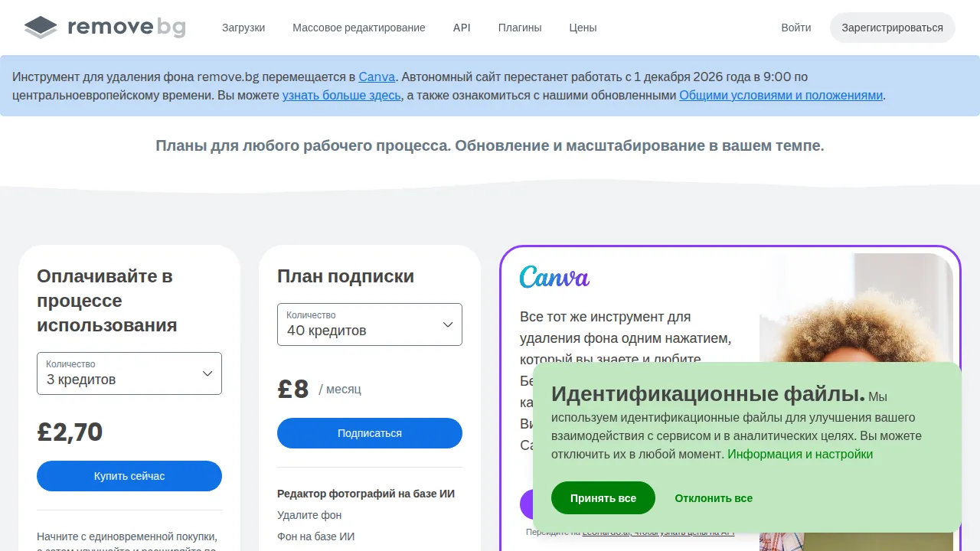
Task: Follow the Canva link in banner
Action: click(377, 77)
